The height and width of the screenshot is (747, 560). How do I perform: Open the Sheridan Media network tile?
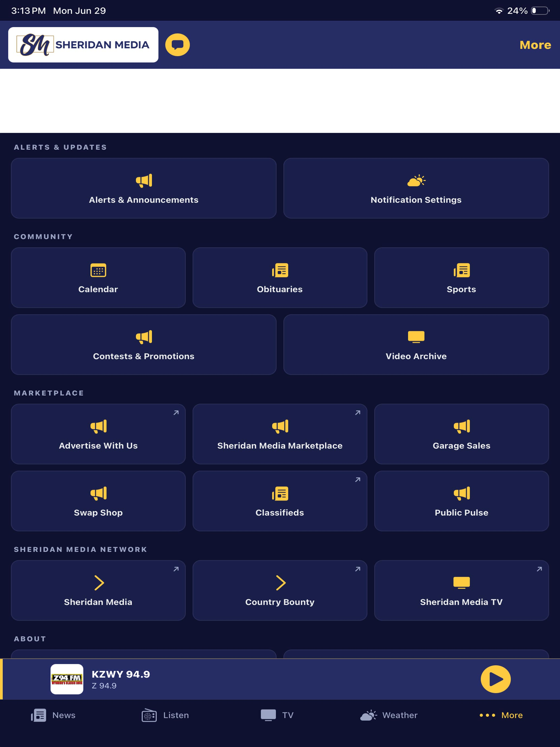point(98,590)
